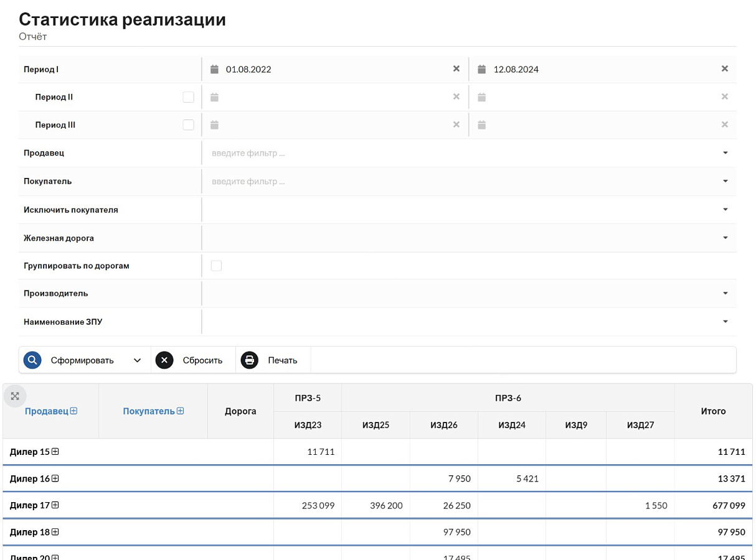Viewport: 756px width, 560px height.
Task: Sort by the Продавец column link
Action: 47,411
